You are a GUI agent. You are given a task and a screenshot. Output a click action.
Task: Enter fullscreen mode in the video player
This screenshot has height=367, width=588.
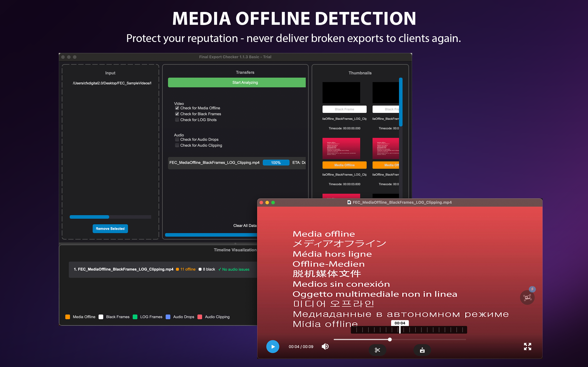click(527, 347)
